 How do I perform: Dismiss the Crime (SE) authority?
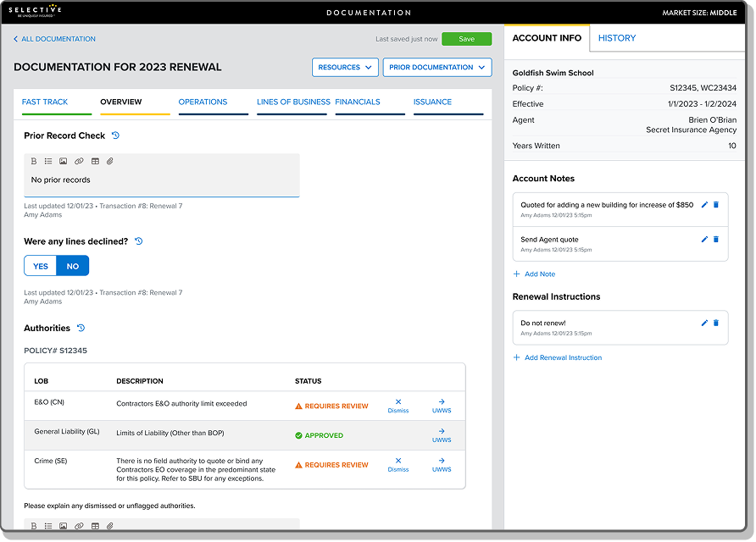coord(397,465)
